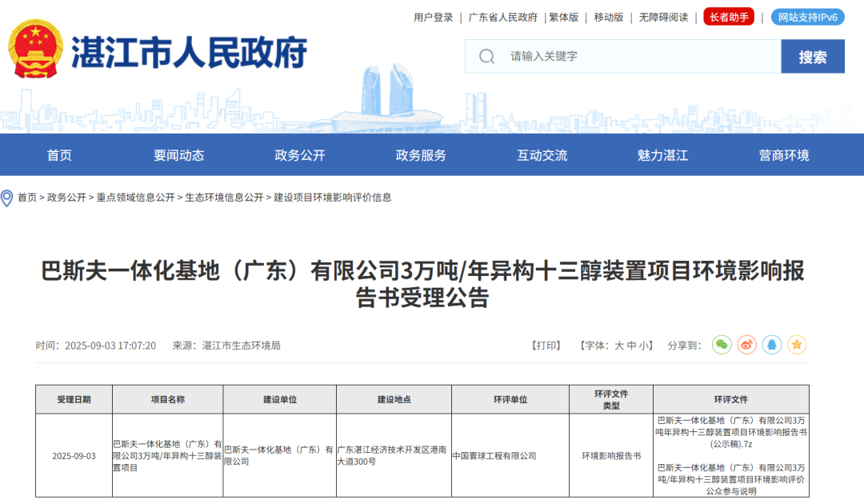Share the article to WeChat

[x=722, y=345]
